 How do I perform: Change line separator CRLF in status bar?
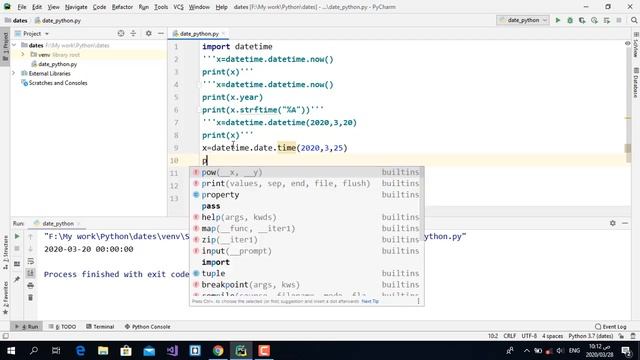pos(510,336)
